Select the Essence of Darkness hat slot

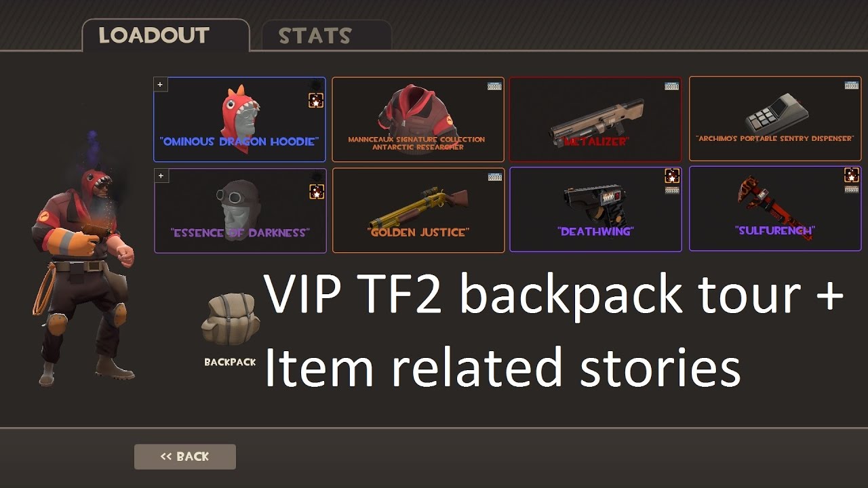pyautogui.click(x=240, y=211)
